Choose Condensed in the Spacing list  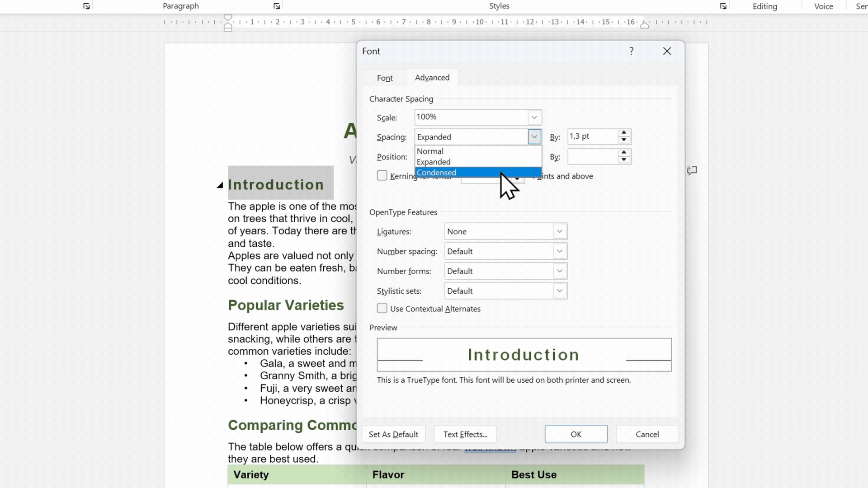pos(478,173)
